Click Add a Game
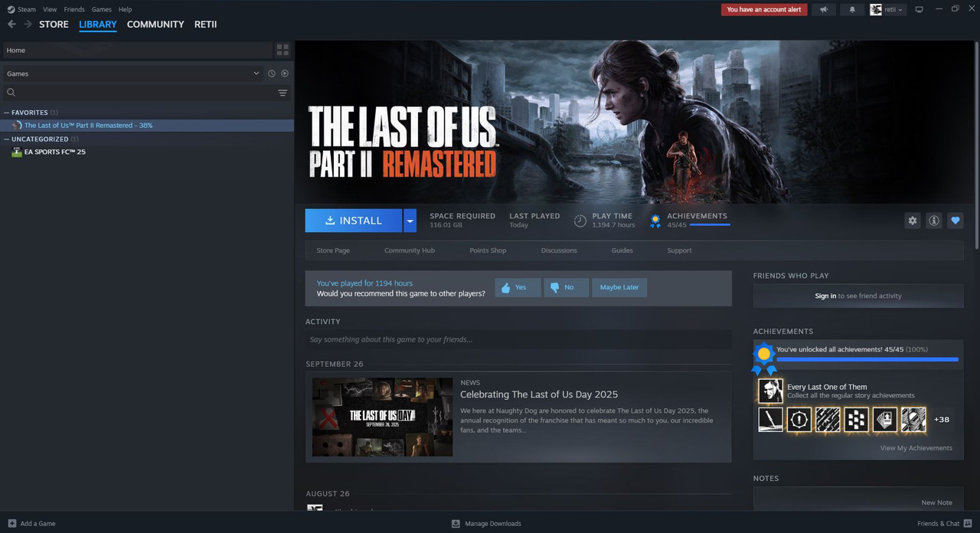Screen dimensions: 980x533 [x=31, y=524]
